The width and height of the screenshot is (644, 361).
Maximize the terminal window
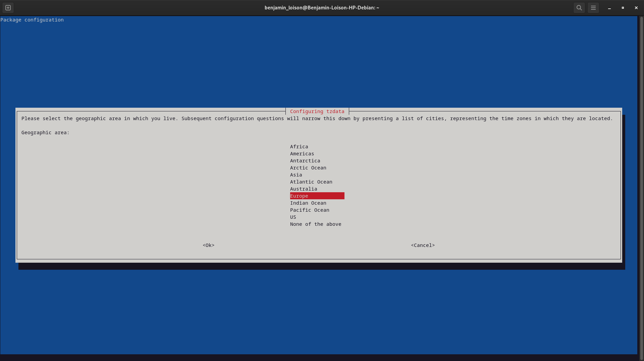pyautogui.click(x=623, y=8)
